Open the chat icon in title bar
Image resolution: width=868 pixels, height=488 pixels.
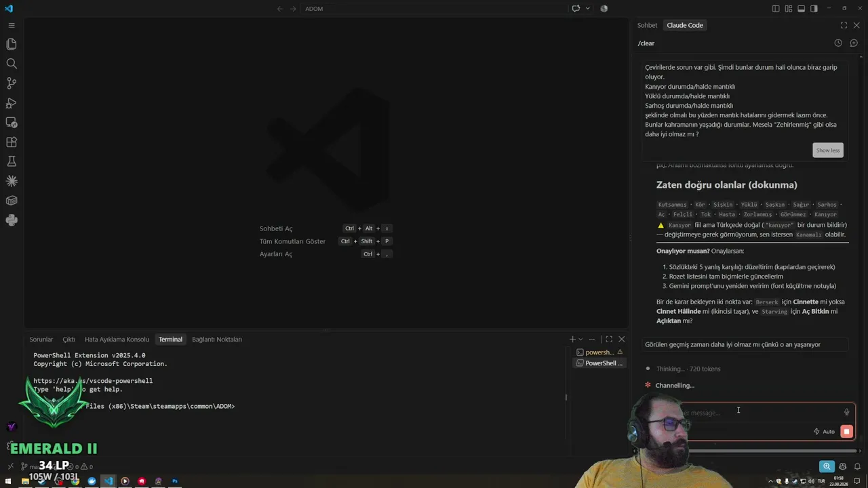point(576,9)
